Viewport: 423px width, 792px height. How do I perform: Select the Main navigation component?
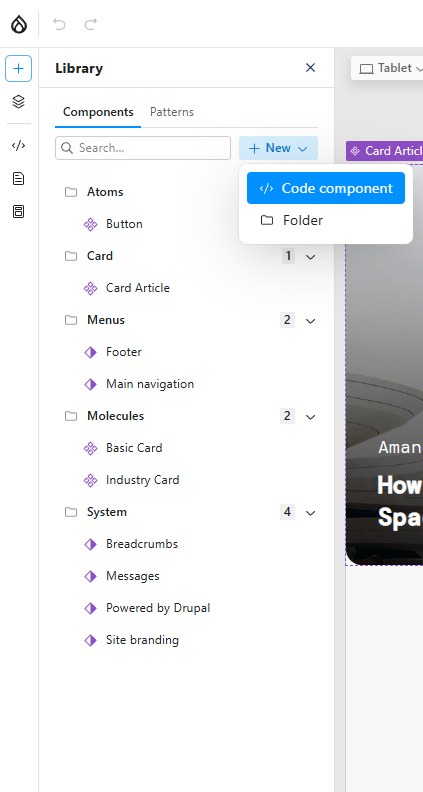[x=150, y=384]
